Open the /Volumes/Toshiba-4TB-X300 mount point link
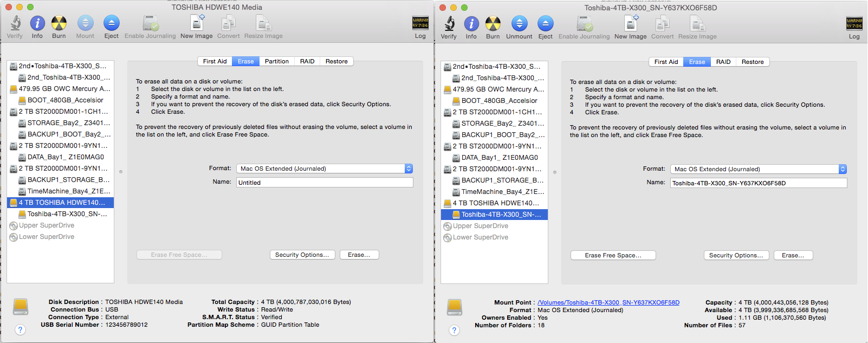Screen dimensions: 868x343 pyautogui.click(x=608, y=302)
